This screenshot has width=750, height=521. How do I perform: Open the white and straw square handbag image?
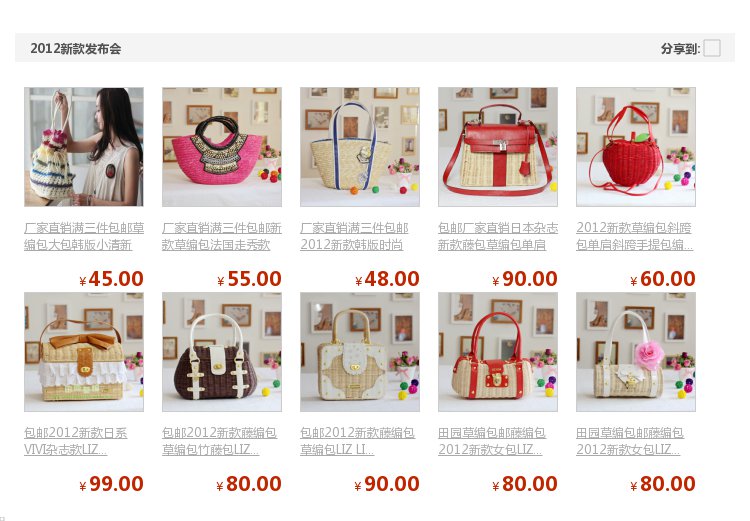(360, 352)
